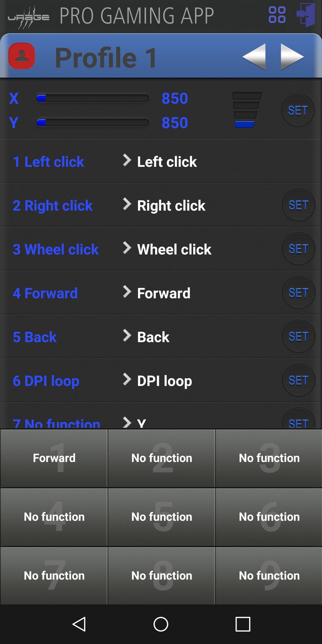
Task: Tap the DPI level indicator bars
Action: (x=246, y=110)
